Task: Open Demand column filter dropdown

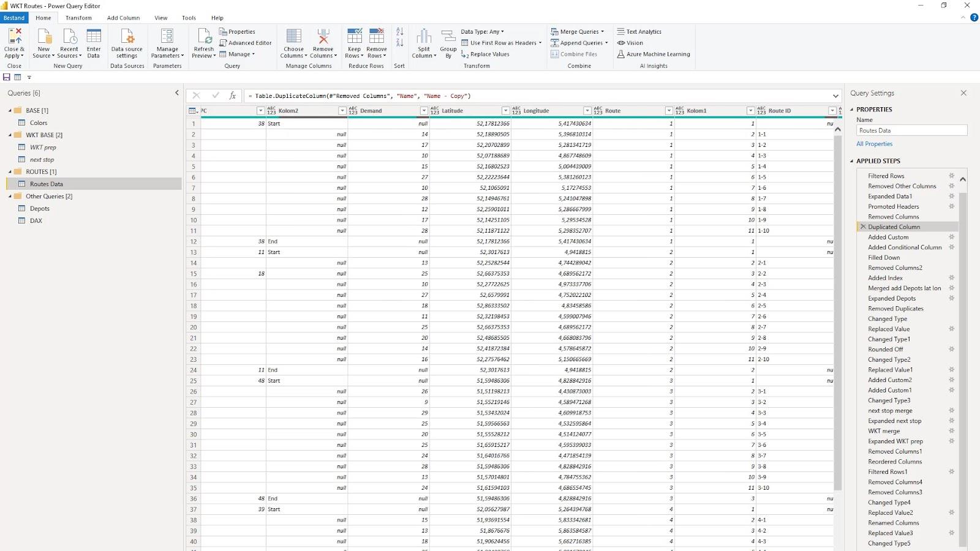Action: tap(424, 111)
